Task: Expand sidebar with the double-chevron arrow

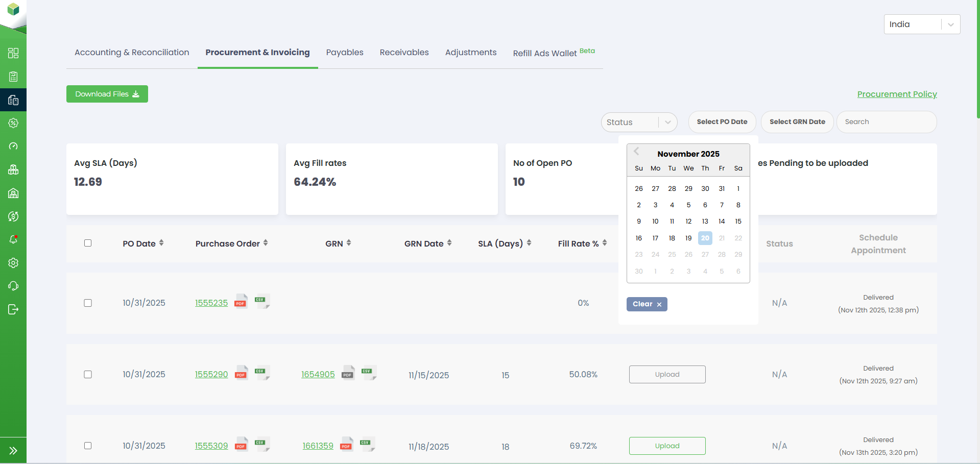Action: click(13, 451)
